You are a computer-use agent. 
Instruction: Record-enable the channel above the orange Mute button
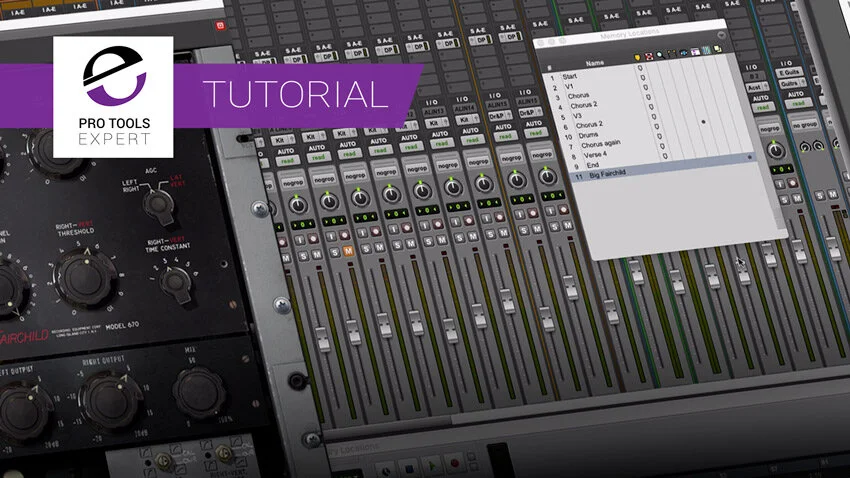344,236
